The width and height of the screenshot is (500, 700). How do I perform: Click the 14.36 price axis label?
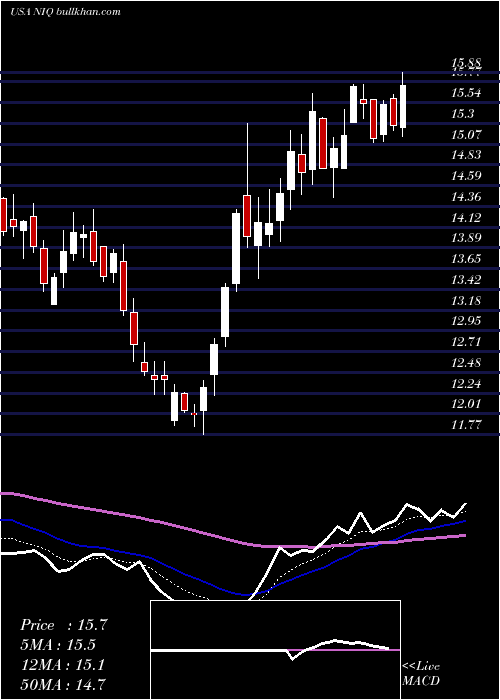(x=466, y=196)
